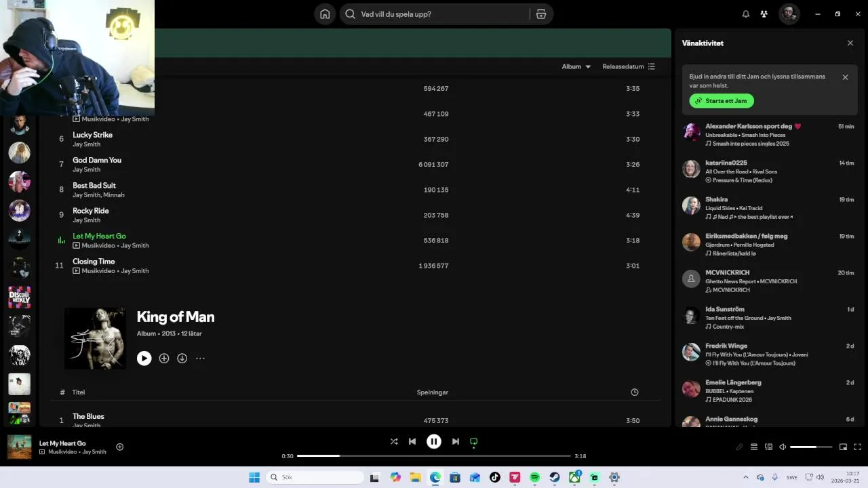Viewport: 868px width, 488px height.
Task: Open the artist Minnah on Best Bad Suit
Action: pos(114,195)
